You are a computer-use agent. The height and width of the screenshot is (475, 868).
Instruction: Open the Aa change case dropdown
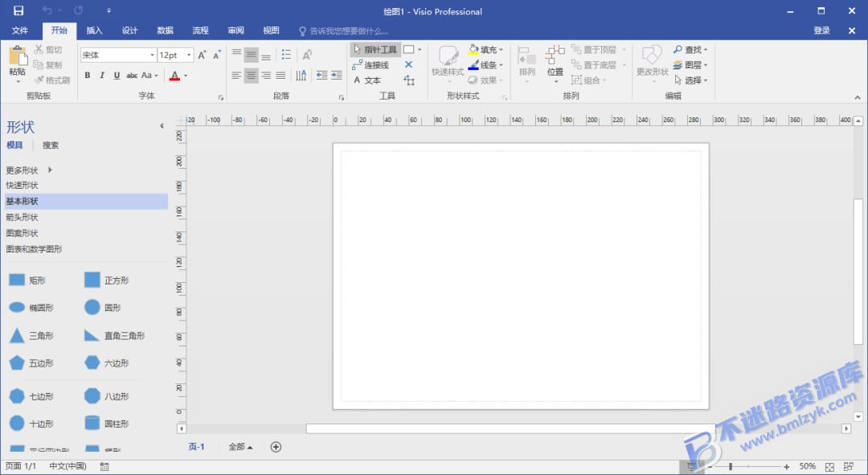(x=149, y=76)
